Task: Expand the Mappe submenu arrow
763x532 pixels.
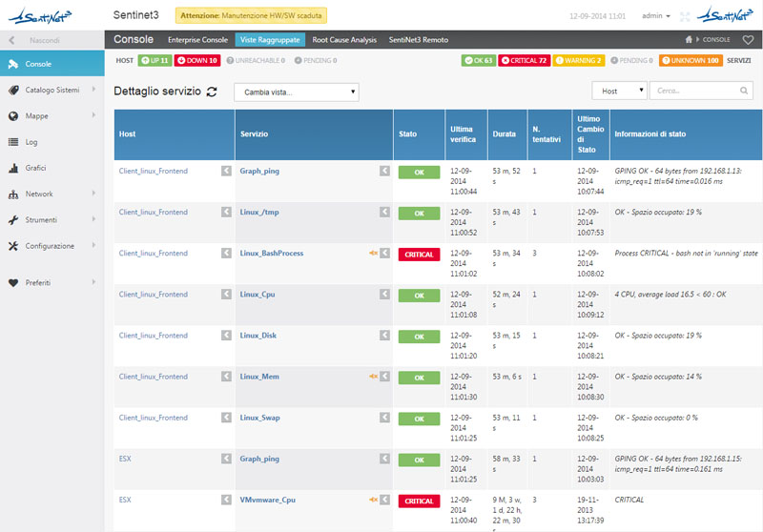Action: (93, 115)
